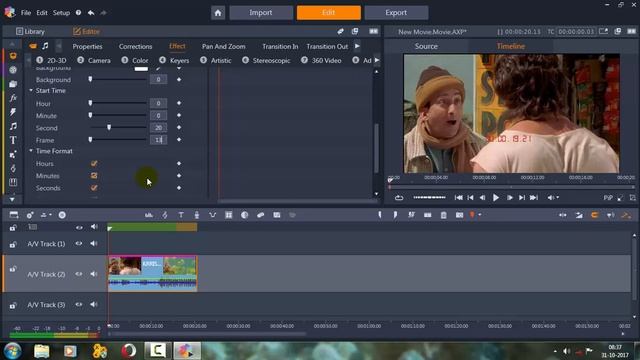Switch to the Library panel
The width and height of the screenshot is (640, 360).
pyautogui.click(x=30, y=31)
